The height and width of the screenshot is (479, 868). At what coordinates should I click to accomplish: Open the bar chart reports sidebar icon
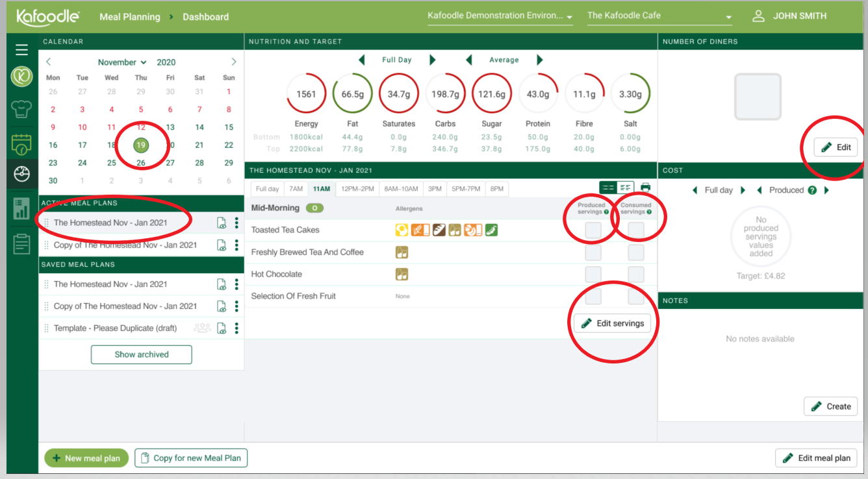pos(22,208)
